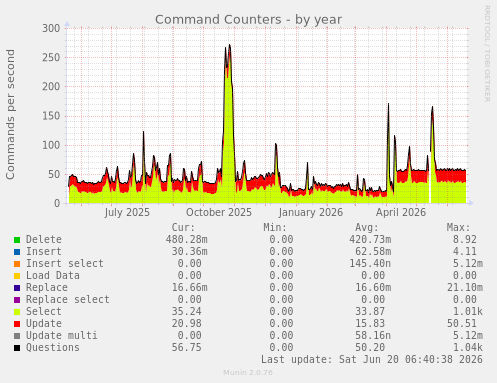Click Insert current value 30.36m
The image size is (497, 383).
pyautogui.click(x=190, y=251)
